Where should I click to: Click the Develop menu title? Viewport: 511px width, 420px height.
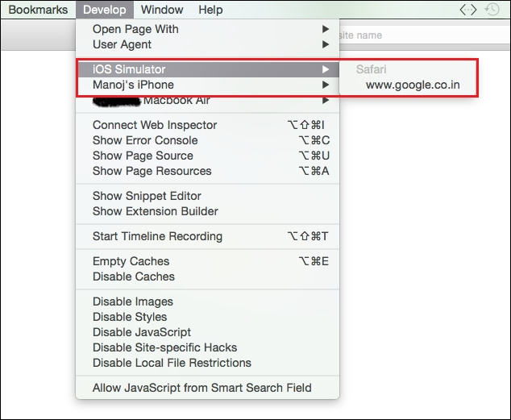coord(105,10)
